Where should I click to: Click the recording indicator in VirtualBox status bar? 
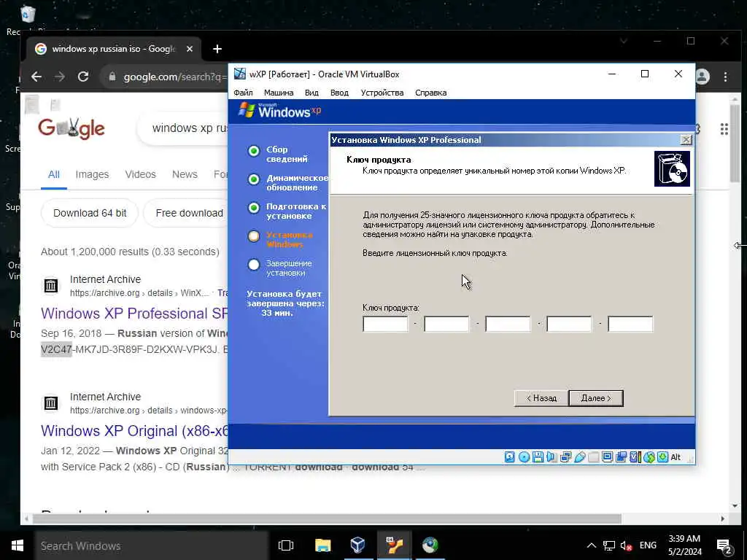coord(621,457)
